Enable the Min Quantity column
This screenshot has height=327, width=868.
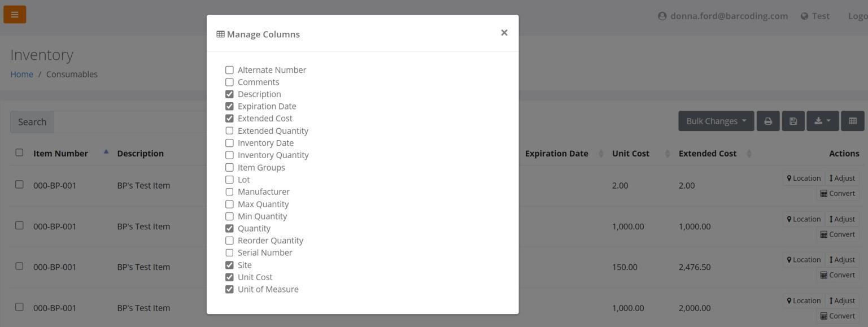pyautogui.click(x=229, y=216)
